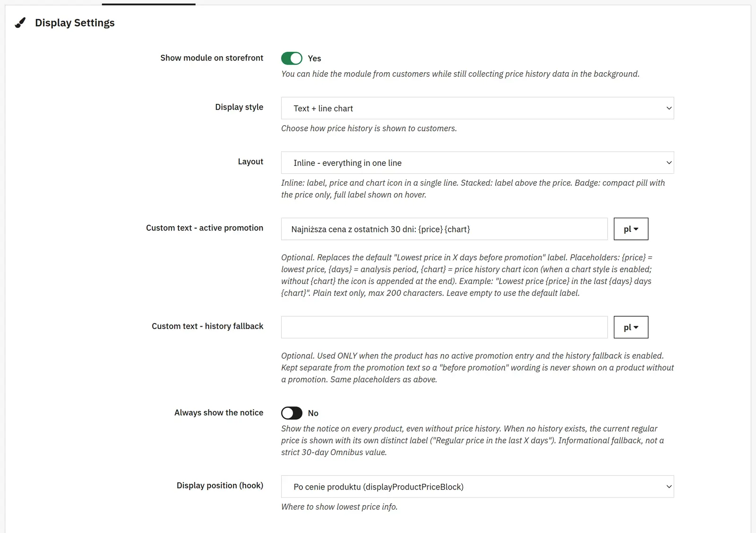Click the Custom text - history fallback label
Viewport: 756px width, 533px height.
pyautogui.click(x=207, y=326)
